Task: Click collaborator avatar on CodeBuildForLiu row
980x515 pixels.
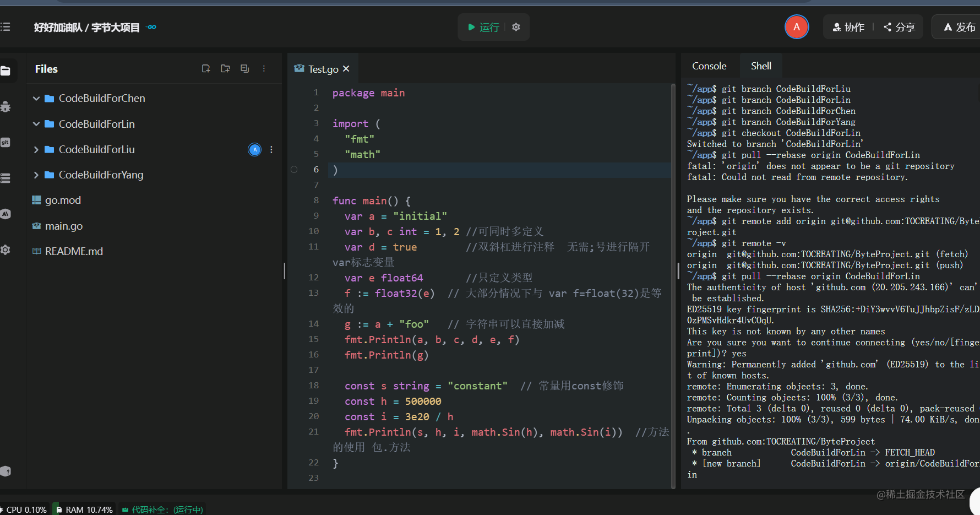Action: tap(254, 150)
